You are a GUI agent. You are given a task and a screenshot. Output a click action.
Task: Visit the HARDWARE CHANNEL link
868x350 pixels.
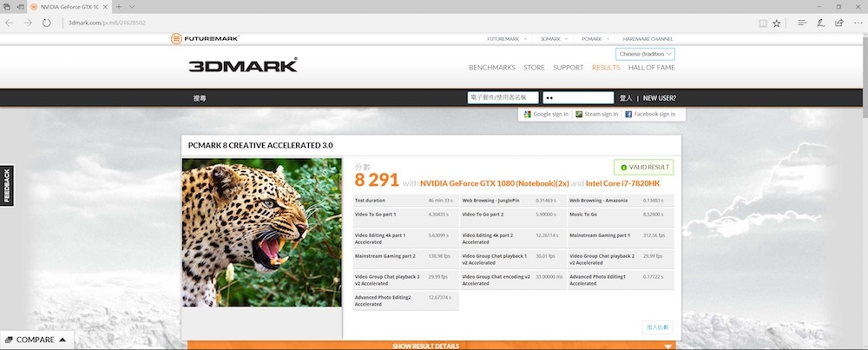coord(648,39)
